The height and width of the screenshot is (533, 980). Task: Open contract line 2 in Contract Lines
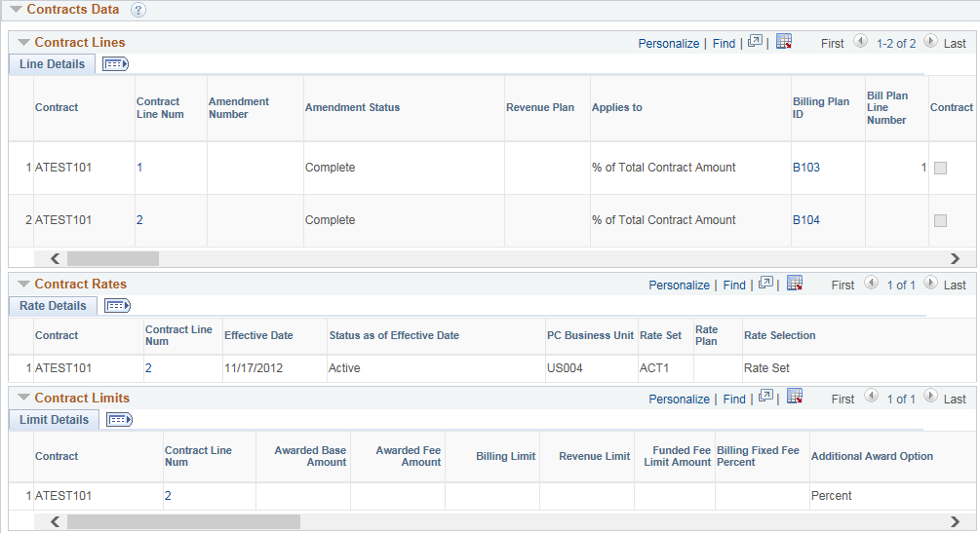pos(139,220)
